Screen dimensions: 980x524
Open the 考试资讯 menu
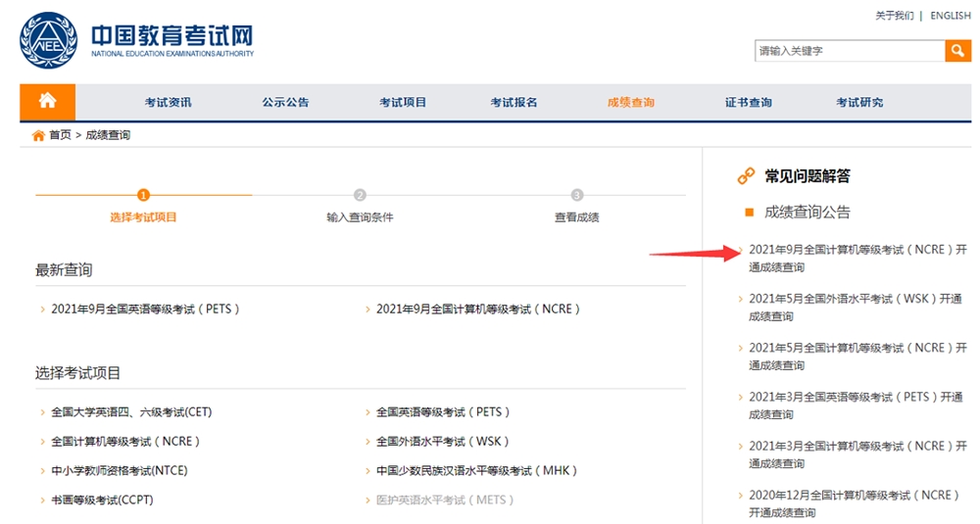(x=169, y=103)
